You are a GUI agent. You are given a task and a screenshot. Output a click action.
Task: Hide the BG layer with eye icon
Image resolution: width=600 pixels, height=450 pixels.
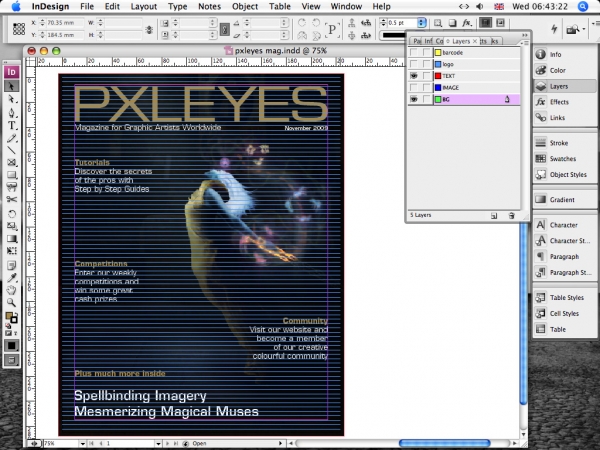414,99
